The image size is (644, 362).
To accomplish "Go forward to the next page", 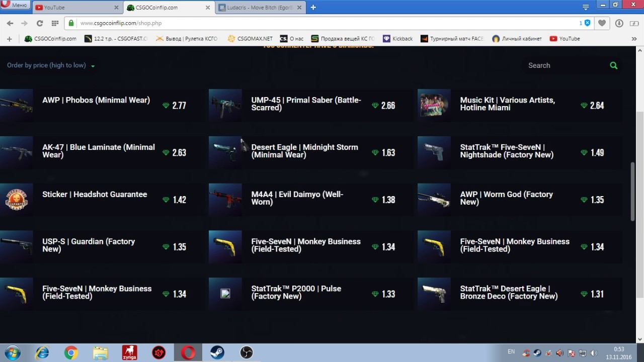I will 24,23.
